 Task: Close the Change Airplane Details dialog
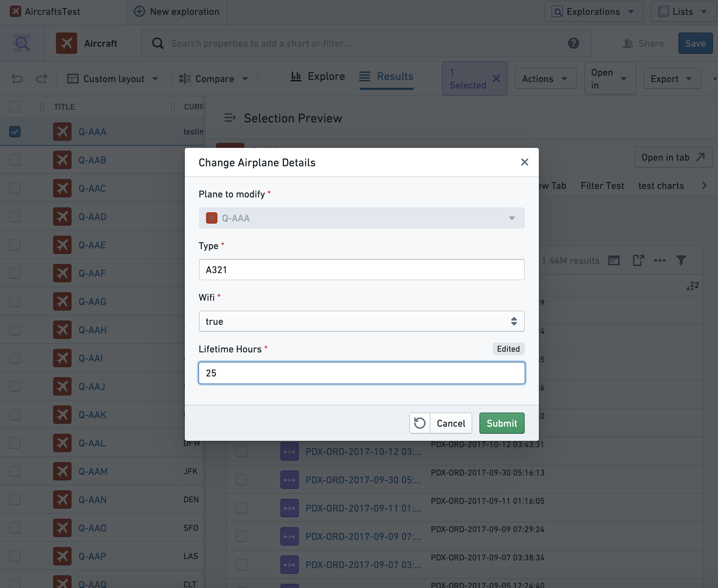click(524, 162)
